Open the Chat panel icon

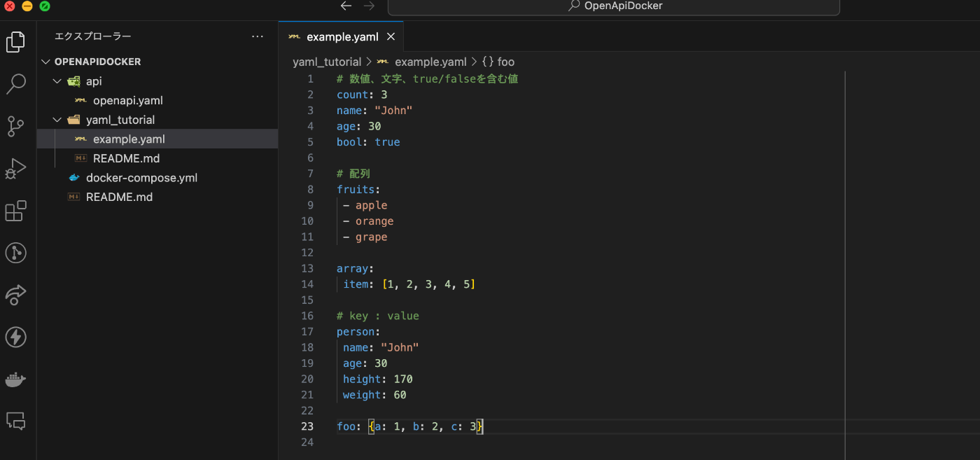(x=15, y=421)
